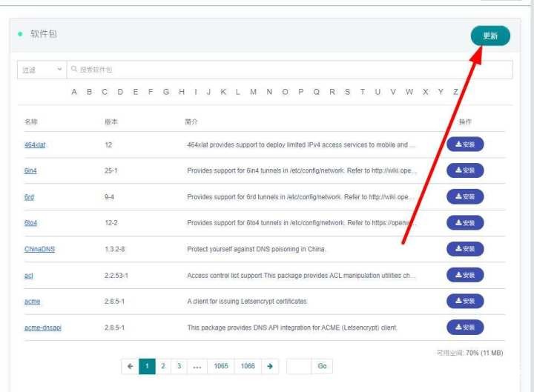The width and height of the screenshot is (534, 392).
Task: Filter packages by letter E
Action: (x=136, y=92)
